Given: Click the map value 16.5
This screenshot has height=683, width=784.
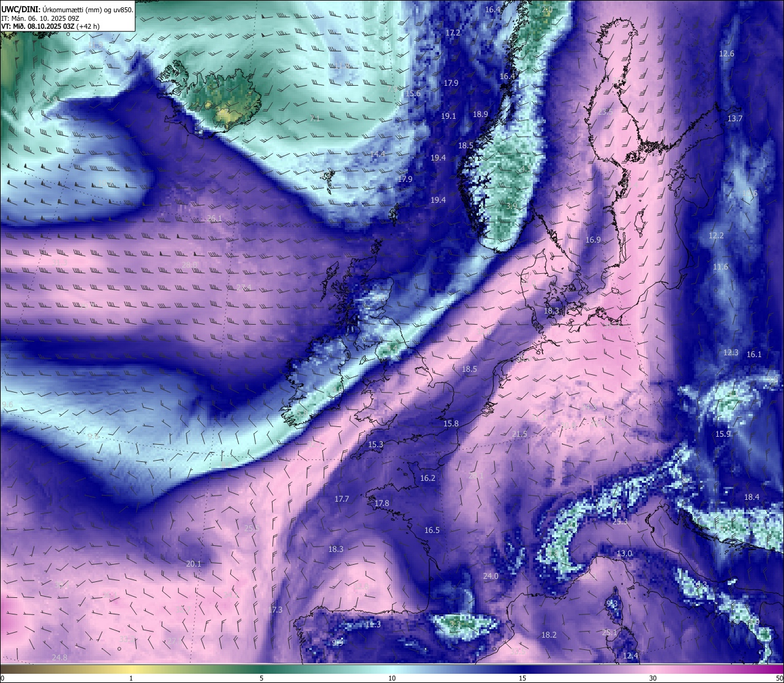Looking at the screenshot, I should coord(432,530).
